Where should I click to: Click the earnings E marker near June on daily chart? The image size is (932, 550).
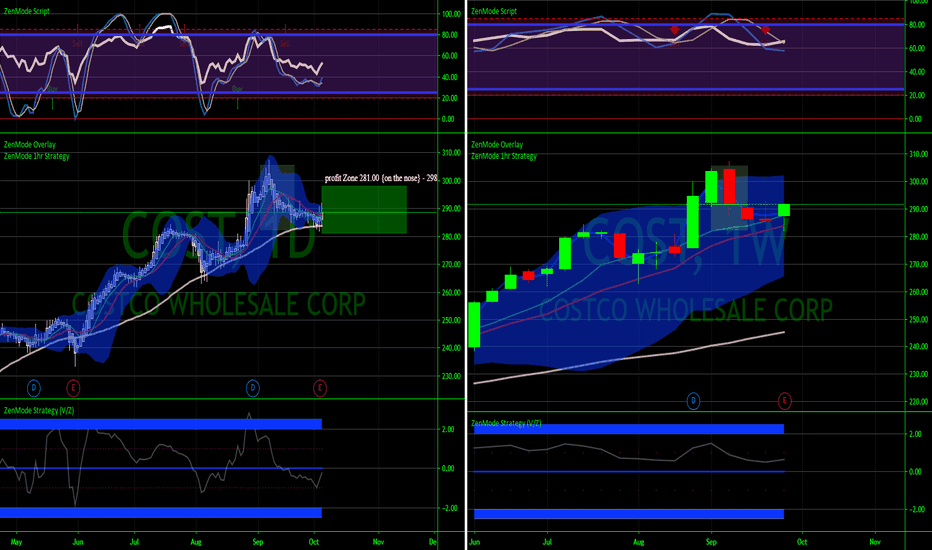click(x=73, y=388)
